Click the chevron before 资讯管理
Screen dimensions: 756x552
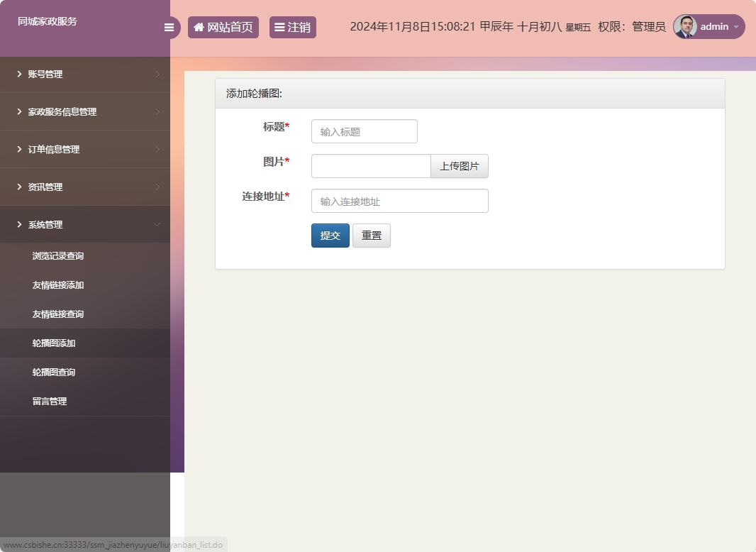[19, 187]
